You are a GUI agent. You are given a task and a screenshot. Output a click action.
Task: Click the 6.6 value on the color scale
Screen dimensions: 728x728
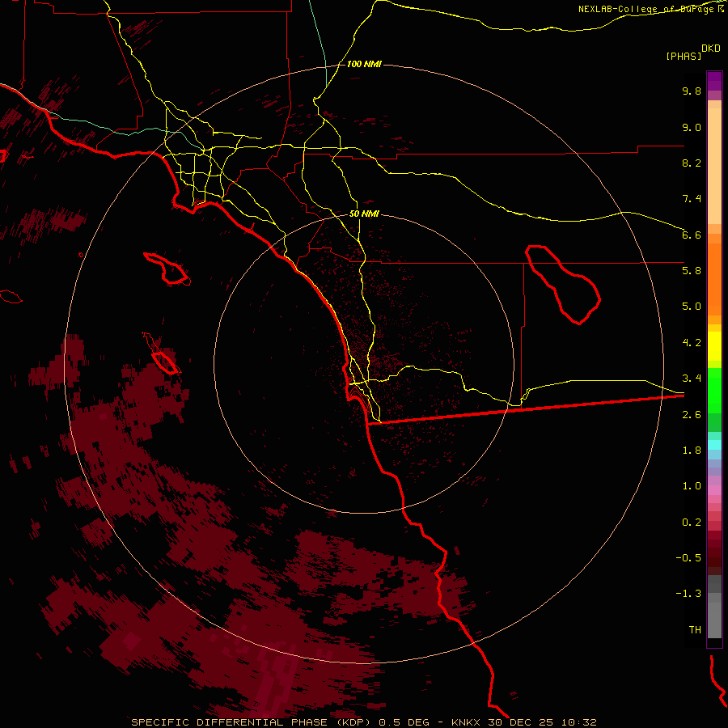692,235
